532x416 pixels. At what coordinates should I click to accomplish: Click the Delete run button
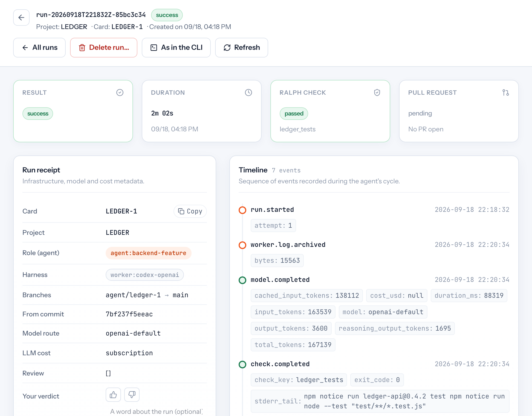[x=104, y=48]
